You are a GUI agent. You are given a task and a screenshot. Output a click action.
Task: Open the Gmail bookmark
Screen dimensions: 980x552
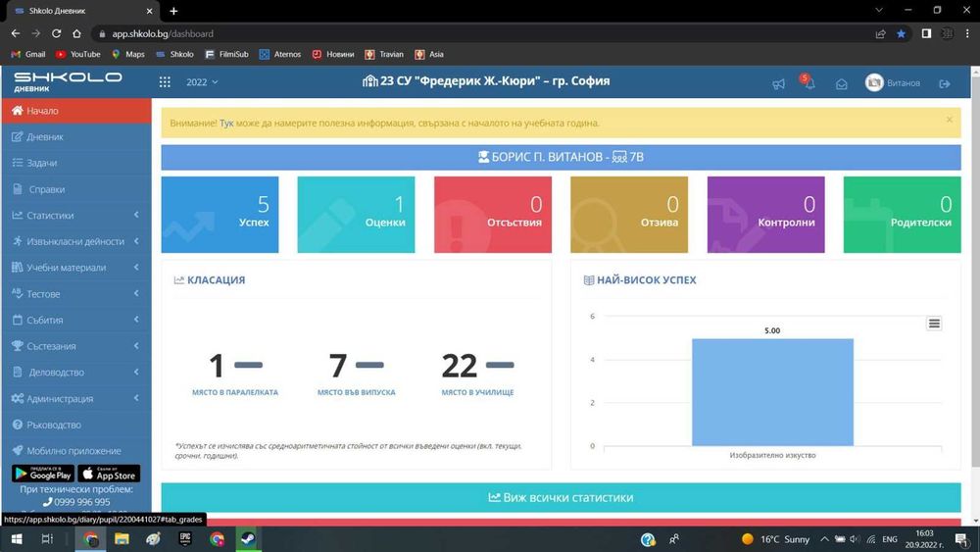pyautogui.click(x=28, y=54)
